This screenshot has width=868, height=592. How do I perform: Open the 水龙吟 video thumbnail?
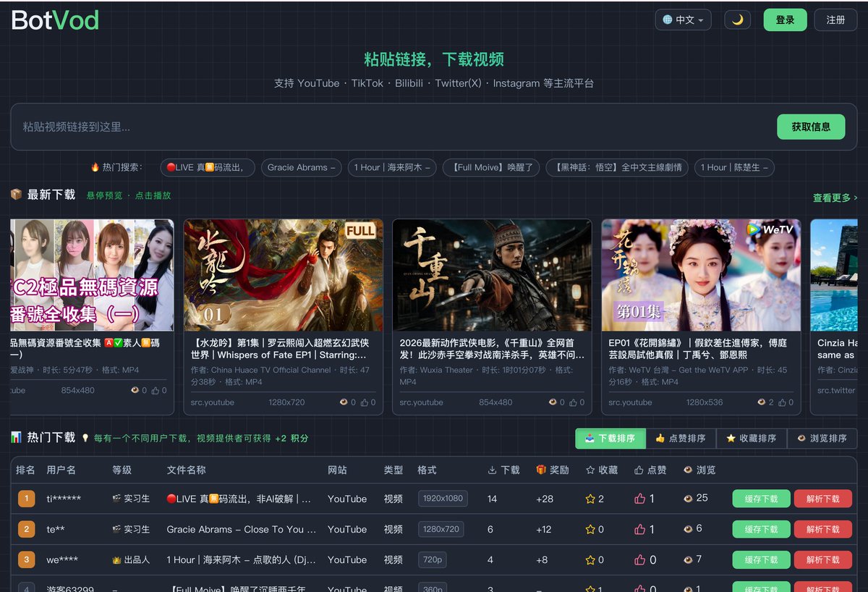(283, 275)
